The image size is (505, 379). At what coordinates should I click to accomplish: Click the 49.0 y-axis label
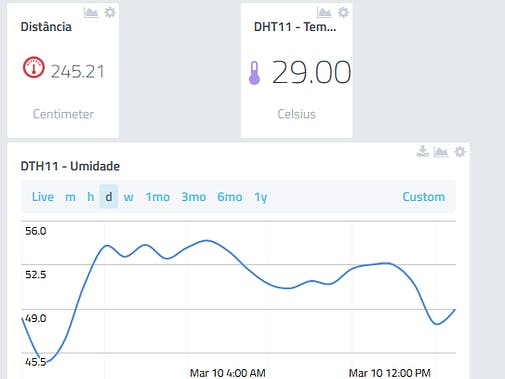click(x=36, y=318)
